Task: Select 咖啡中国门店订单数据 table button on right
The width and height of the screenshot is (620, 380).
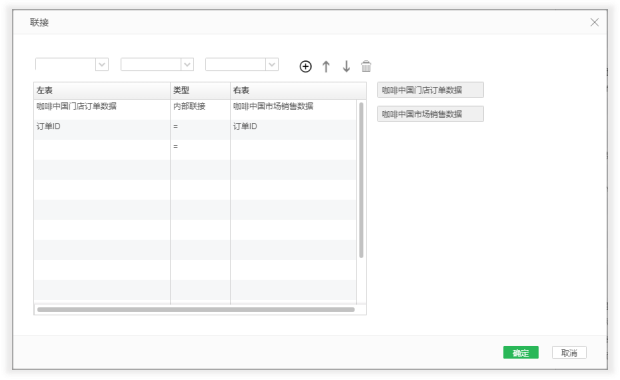Action: [x=430, y=90]
